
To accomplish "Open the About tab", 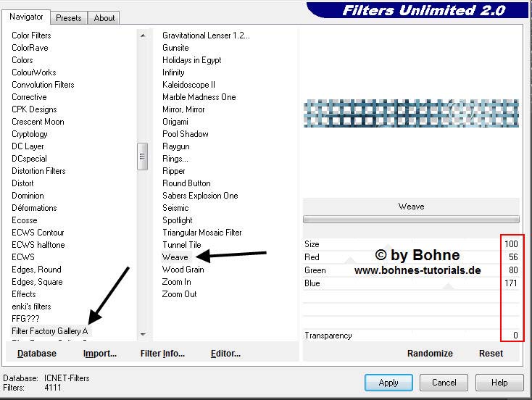I will (x=104, y=18).
